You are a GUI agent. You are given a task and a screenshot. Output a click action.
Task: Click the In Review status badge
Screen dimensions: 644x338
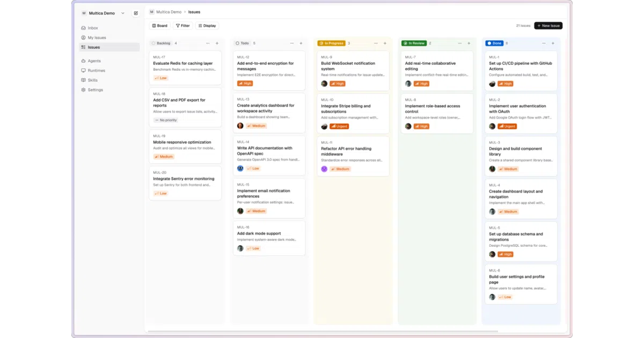[414, 43]
